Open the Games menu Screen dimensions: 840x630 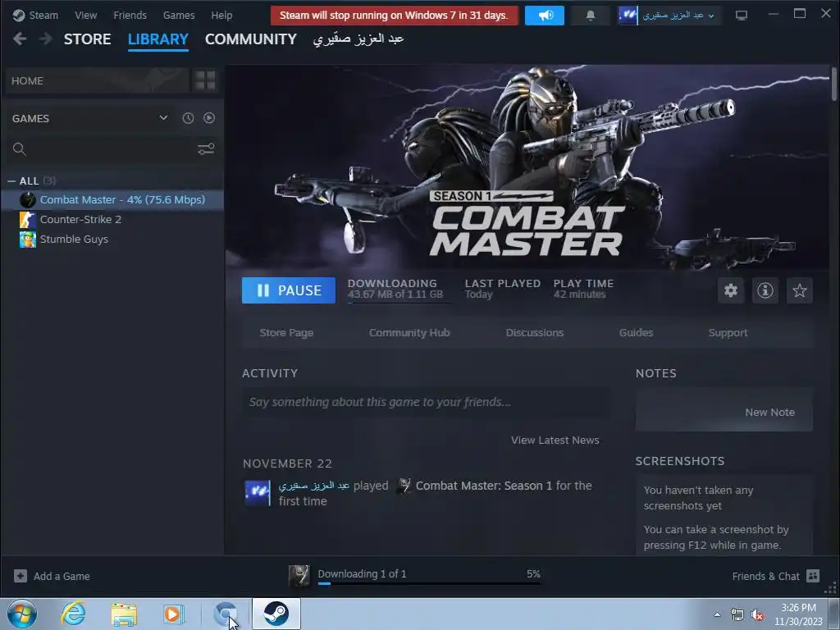178,15
